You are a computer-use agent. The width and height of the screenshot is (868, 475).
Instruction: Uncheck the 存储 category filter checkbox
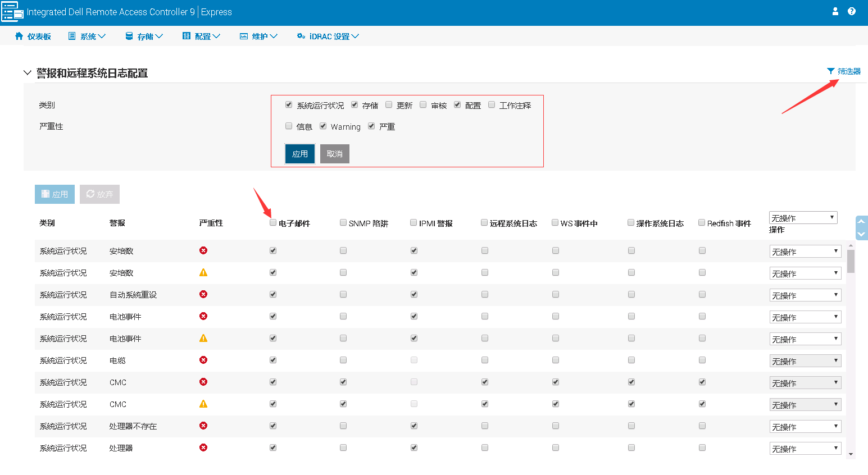point(355,104)
